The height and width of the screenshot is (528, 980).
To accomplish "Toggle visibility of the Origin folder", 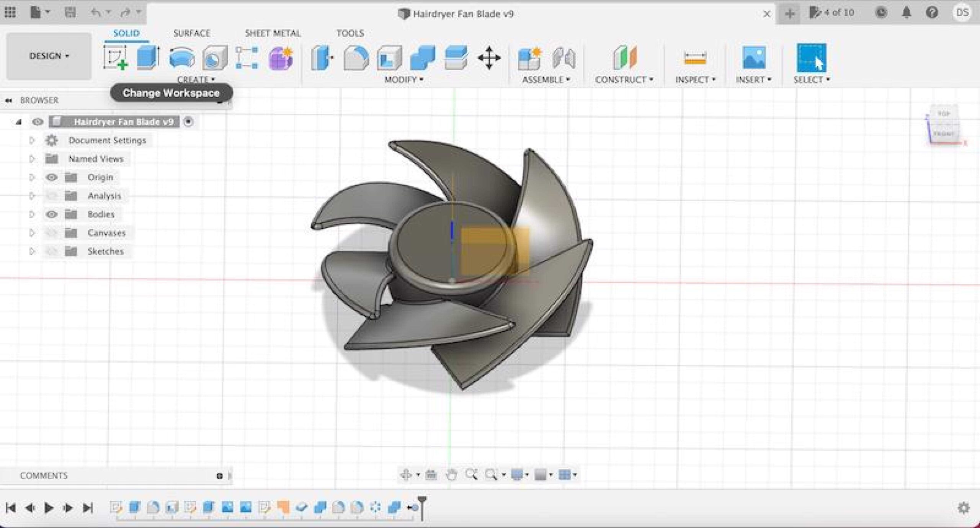I will 52,177.
